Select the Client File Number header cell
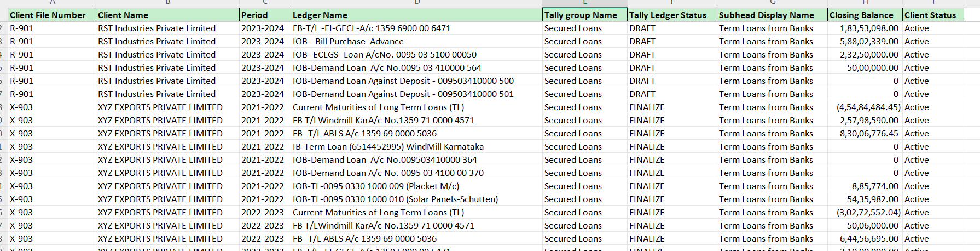This screenshot has width=980, height=251. pos(48,15)
